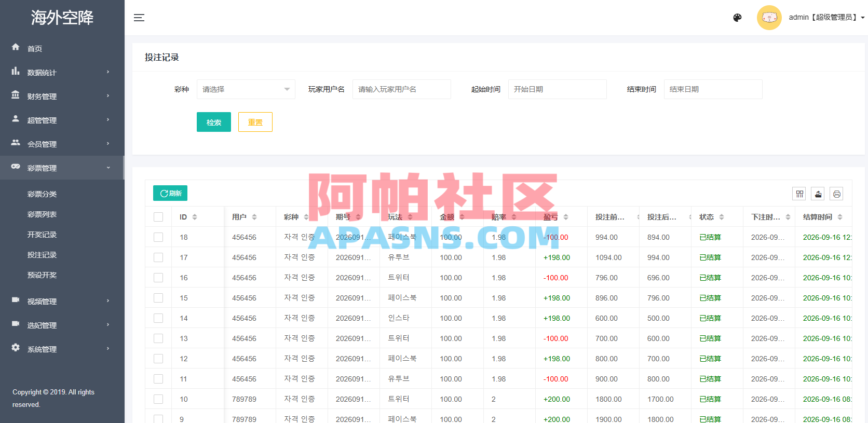Click the bar chart icon beside 数据统计
This screenshot has width=868, height=423.
coord(16,71)
